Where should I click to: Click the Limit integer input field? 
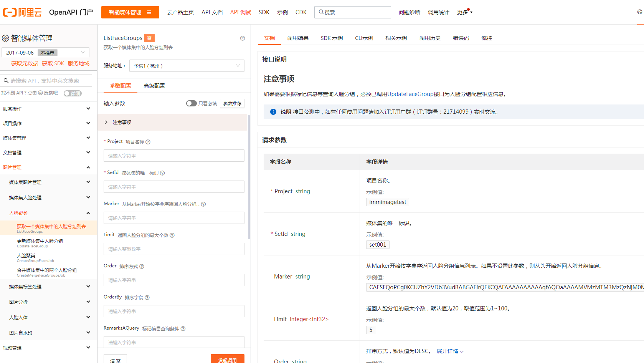[174, 249]
